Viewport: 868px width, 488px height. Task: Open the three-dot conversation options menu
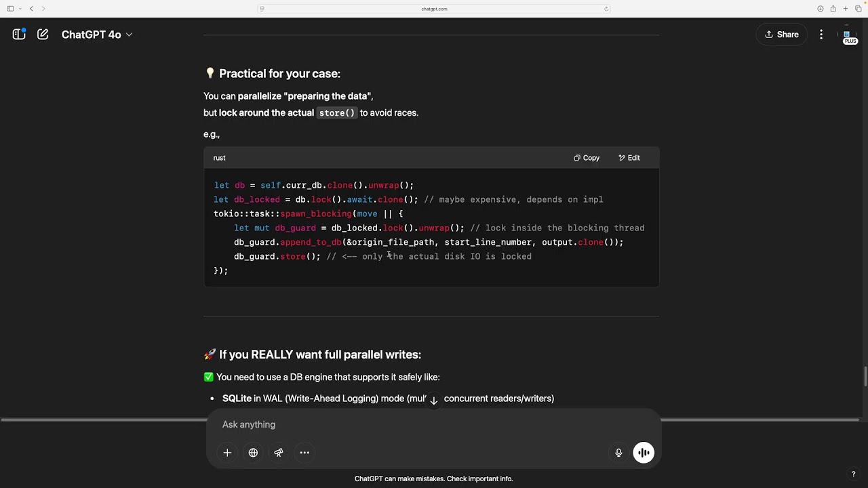[x=821, y=35]
